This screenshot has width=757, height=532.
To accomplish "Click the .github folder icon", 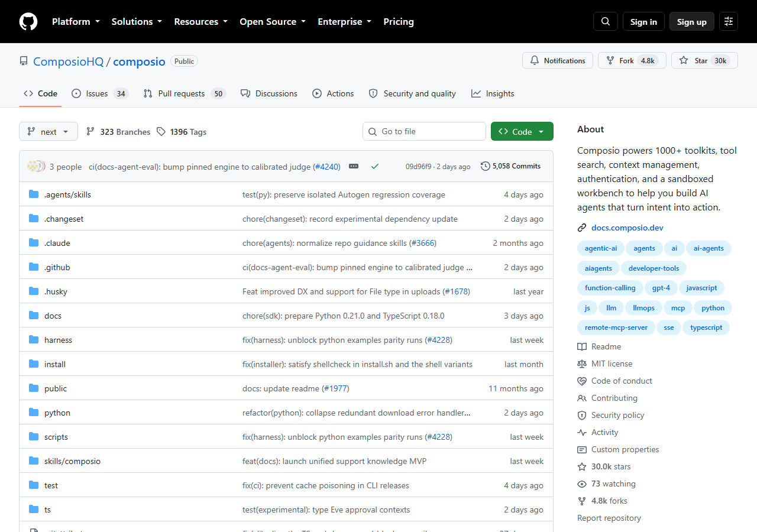I will coord(34,267).
